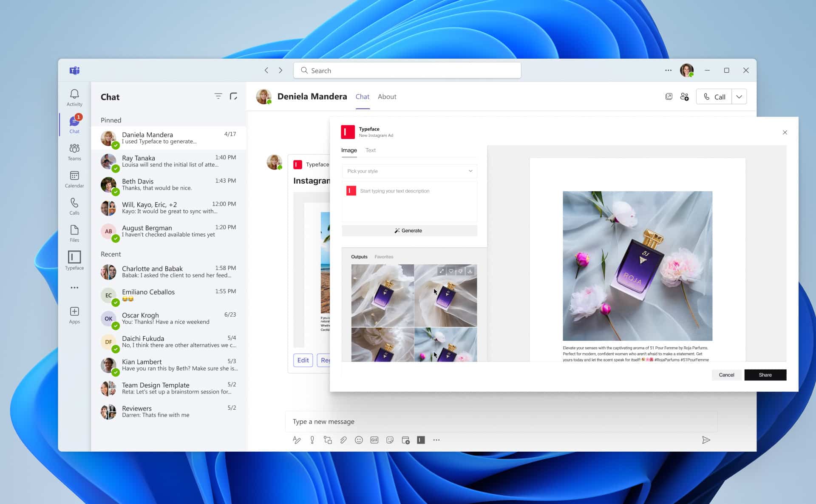This screenshot has height=504, width=816.
Task: Mark the message as important with the exclamation icon
Action: tap(312, 440)
